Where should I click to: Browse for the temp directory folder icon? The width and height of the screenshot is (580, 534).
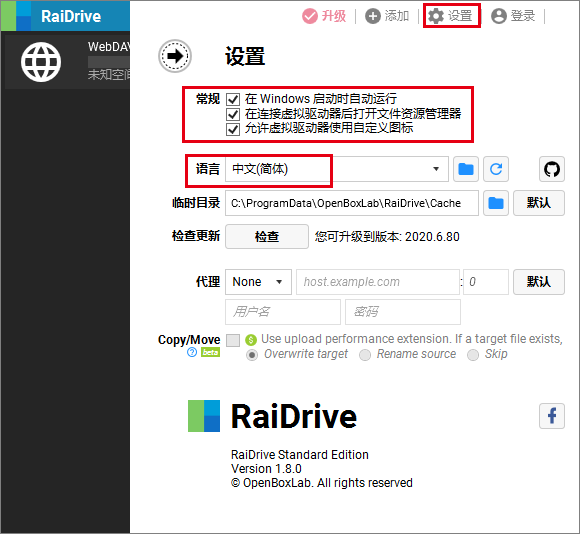click(496, 203)
